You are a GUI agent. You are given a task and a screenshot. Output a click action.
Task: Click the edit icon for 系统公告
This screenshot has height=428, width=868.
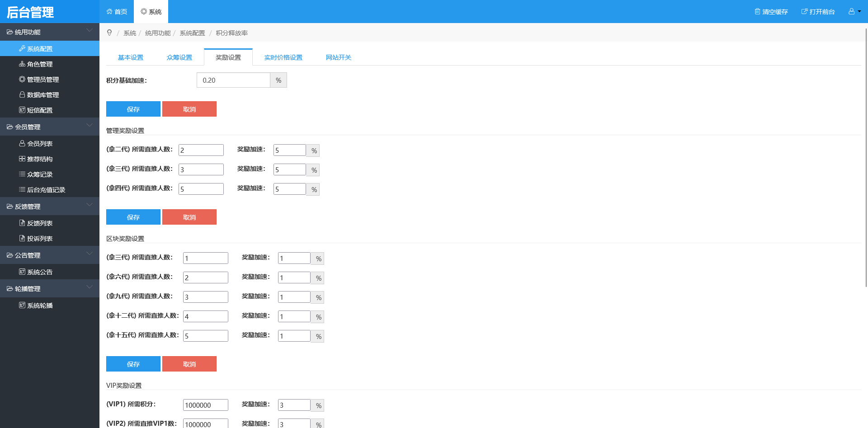pos(22,272)
